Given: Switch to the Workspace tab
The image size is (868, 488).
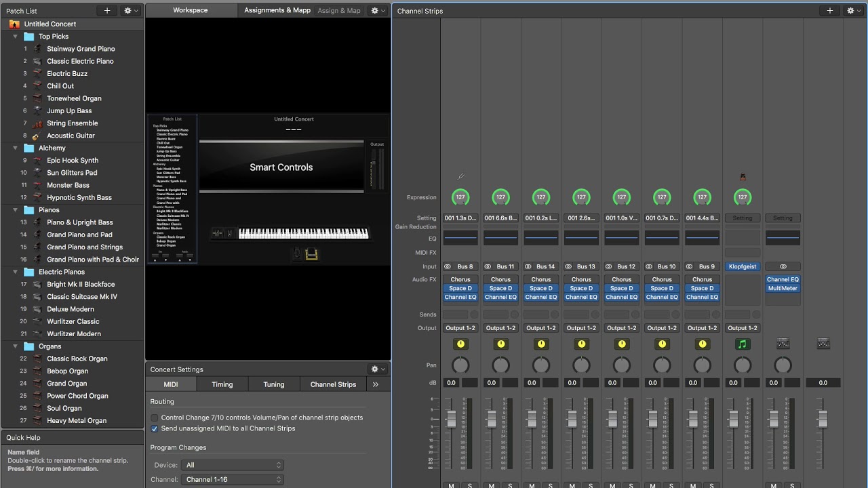Looking at the screenshot, I should click(x=191, y=10).
